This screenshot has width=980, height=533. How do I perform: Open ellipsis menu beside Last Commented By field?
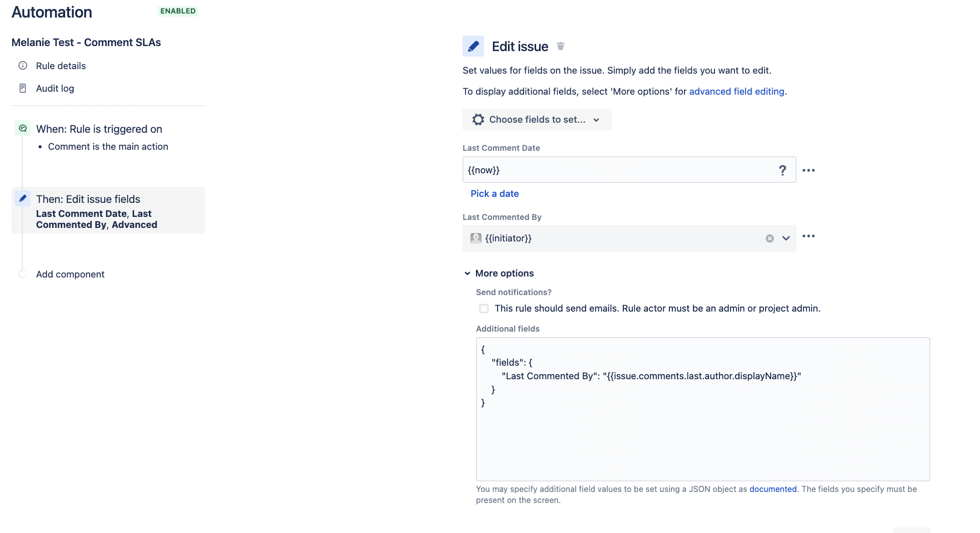point(808,236)
